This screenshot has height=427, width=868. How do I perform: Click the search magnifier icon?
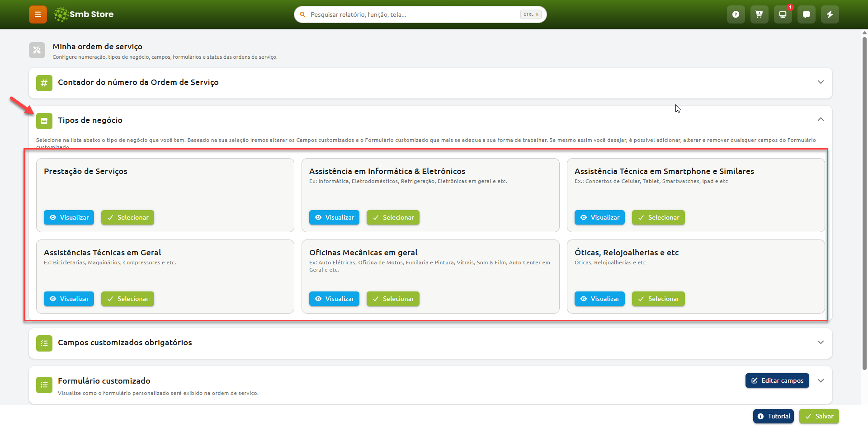302,14
